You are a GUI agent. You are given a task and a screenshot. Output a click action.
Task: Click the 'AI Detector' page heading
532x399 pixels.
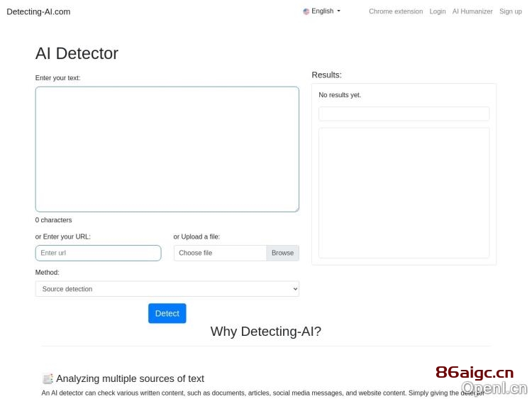[77, 53]
